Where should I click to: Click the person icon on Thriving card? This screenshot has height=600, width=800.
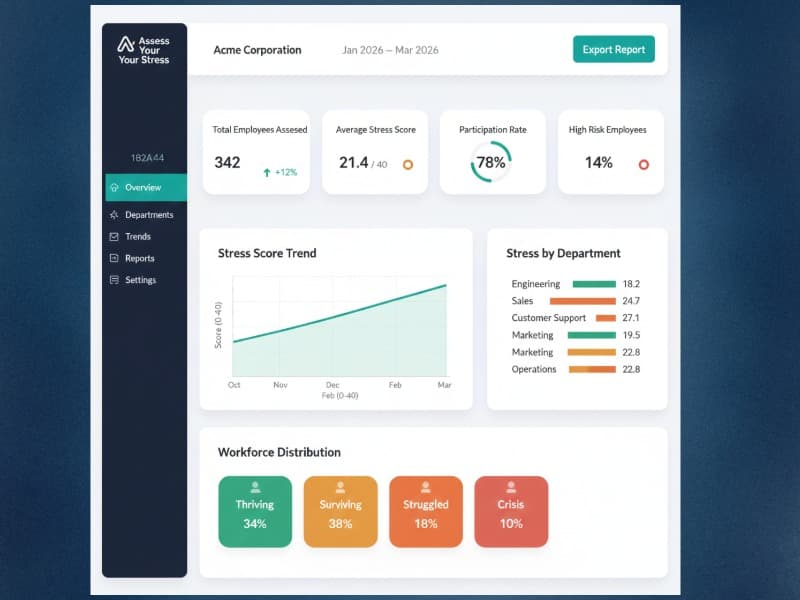pos(255,487)
